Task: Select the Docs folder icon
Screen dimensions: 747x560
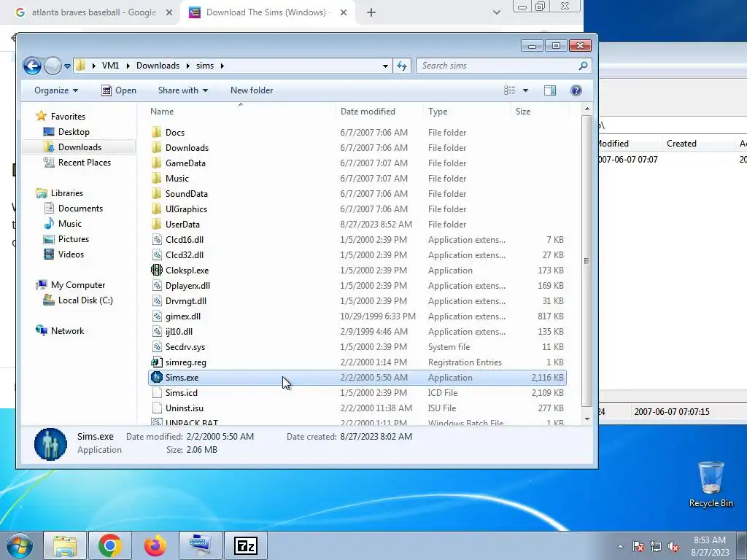Action: pyautogui.click(x=156, y=133)
